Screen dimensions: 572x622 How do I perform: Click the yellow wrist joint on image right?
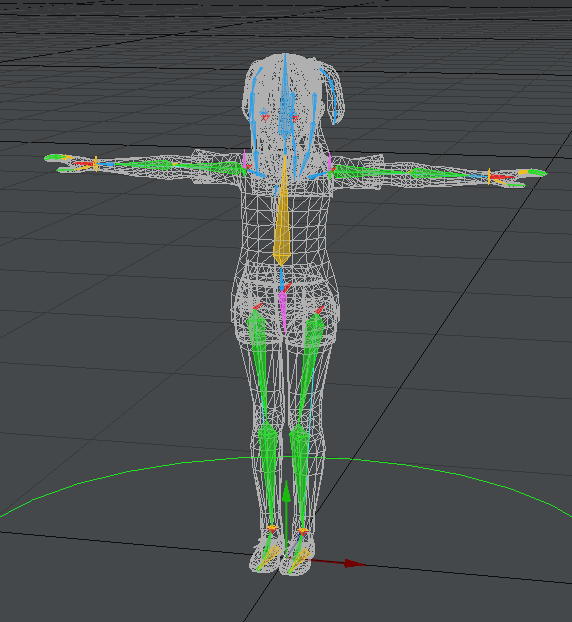pyautogui.click(x=489, y=176)
